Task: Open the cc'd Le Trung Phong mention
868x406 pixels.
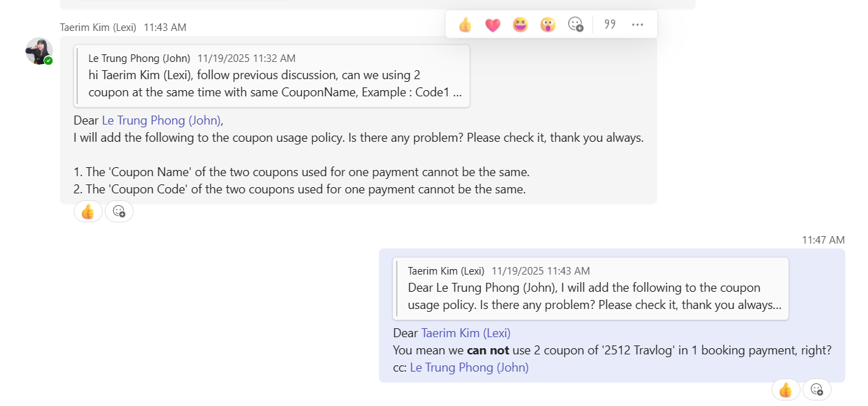Action: tap(469, 367)
